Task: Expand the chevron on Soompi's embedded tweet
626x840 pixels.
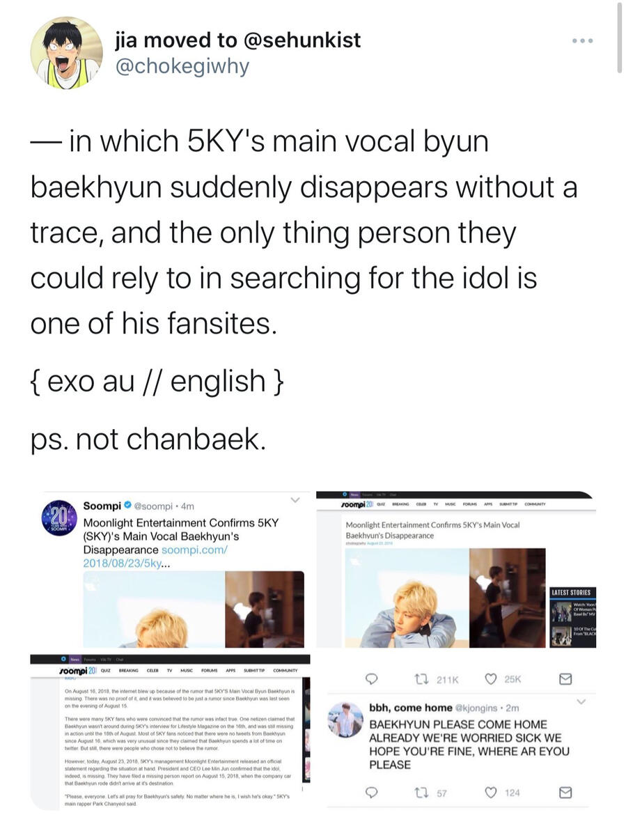Action: click(295, 500)
